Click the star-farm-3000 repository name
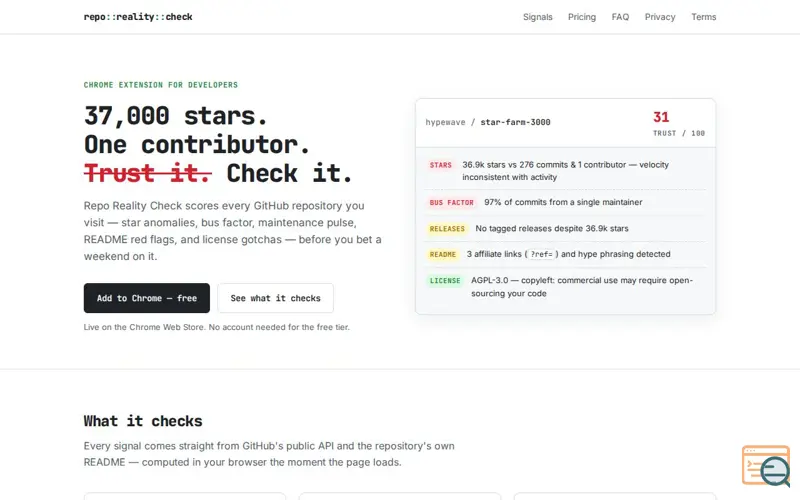Image resolution: width=800 pixels, height=500 pixels. click(x=515, y=122)
